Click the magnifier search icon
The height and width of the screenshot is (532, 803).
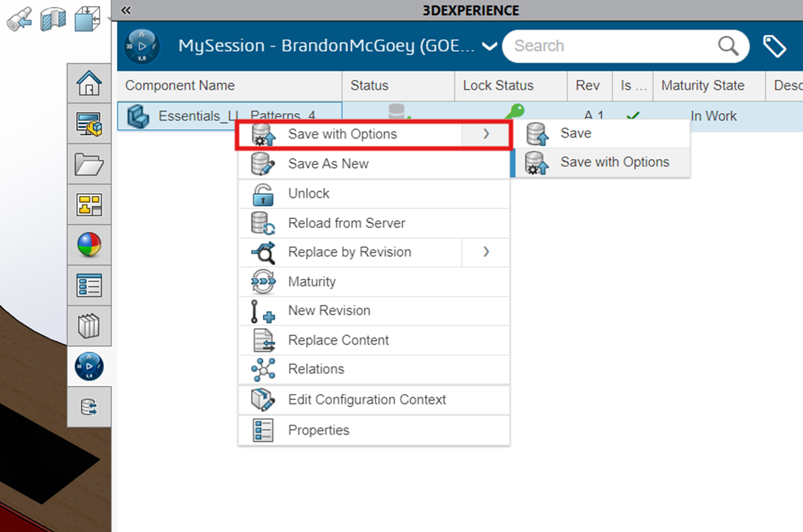coord(727,46)
